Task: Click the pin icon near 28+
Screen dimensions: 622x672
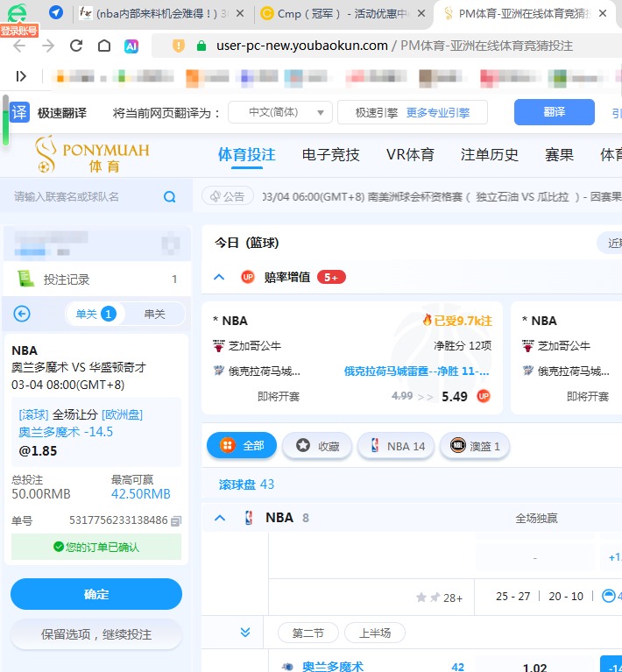Action: 435,597
